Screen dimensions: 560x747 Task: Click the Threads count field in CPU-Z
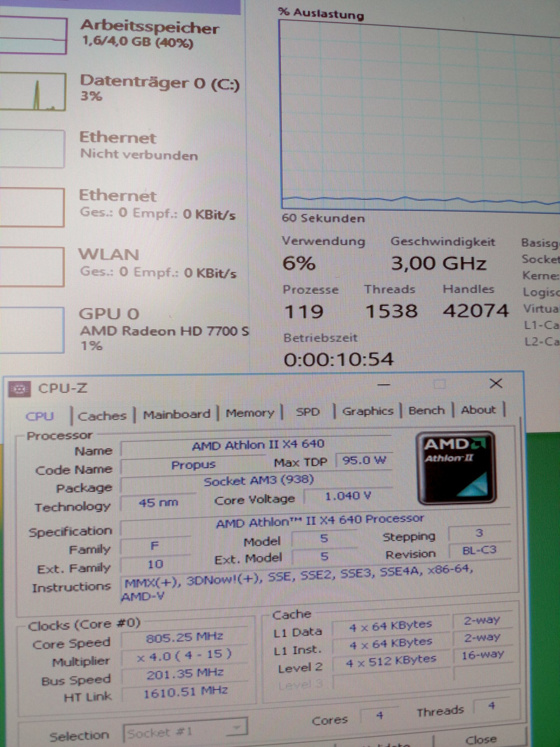point(492,706)
